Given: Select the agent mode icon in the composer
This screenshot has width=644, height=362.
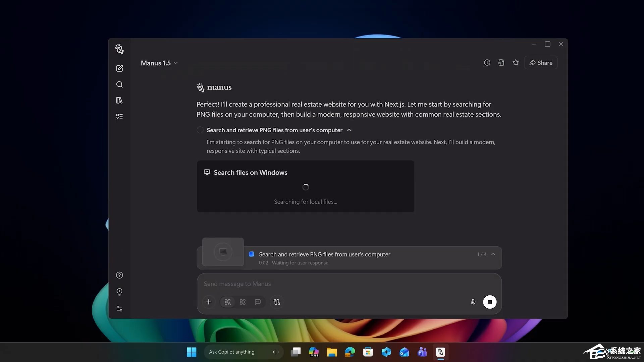Looking at the screenshot, I should 228,302.
